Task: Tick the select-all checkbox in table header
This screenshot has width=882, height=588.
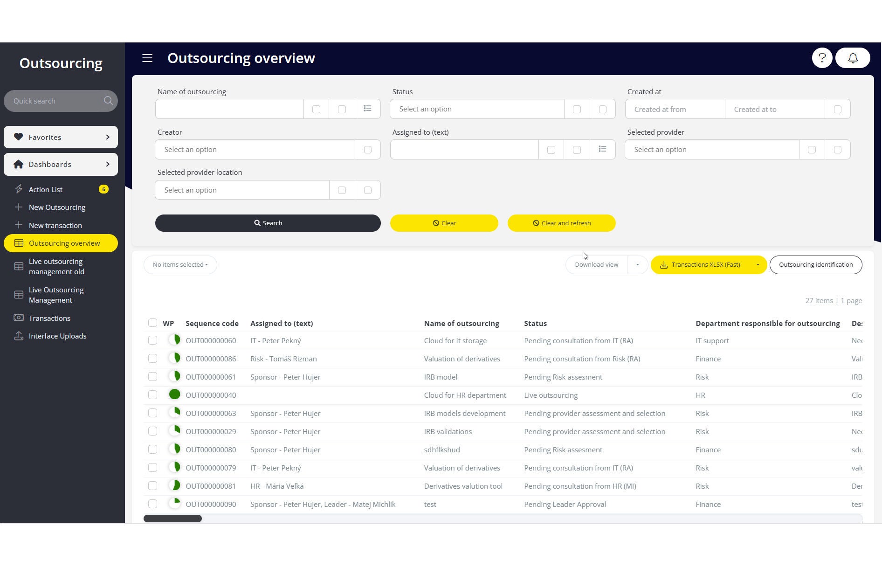Action: tap(152, 323)
